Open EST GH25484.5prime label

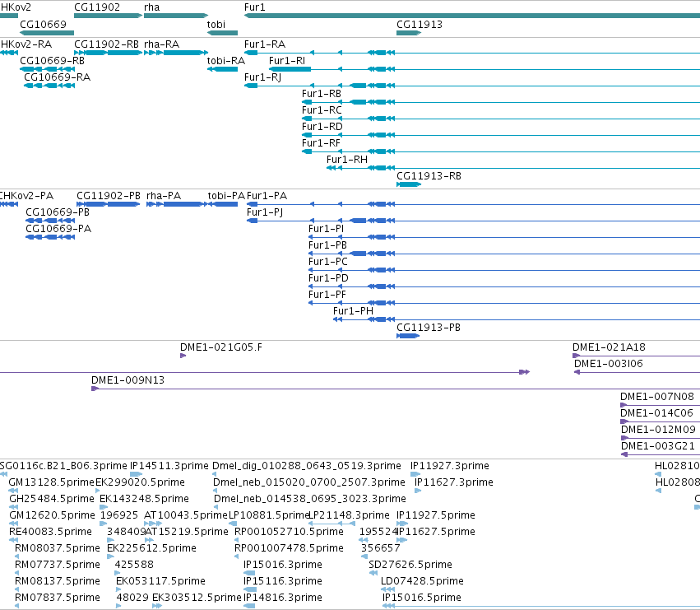(x=52, y=499)
